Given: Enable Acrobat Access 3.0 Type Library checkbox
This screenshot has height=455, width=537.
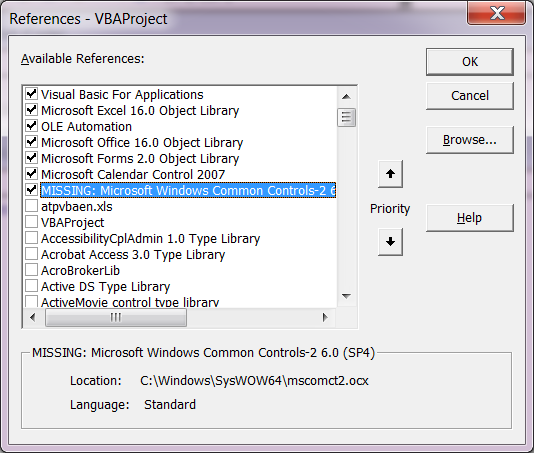Looking at the screenshot, I should click(x=32, y=254).
